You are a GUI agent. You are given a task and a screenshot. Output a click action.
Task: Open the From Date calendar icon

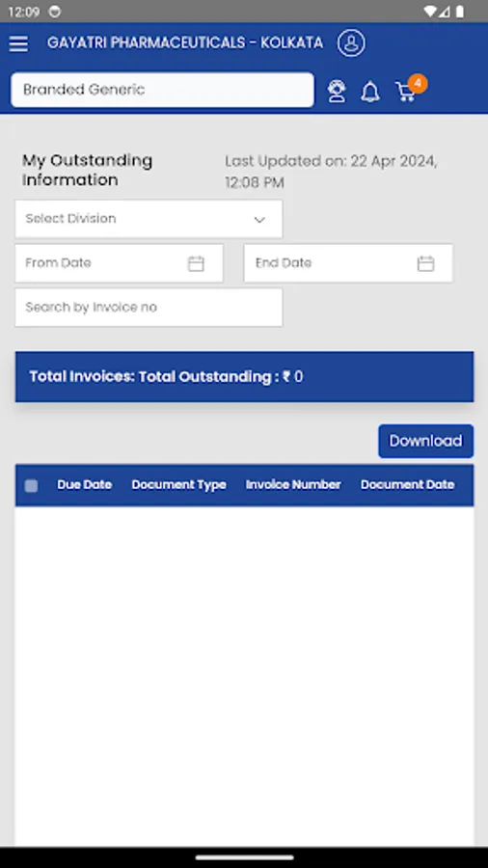coord(196,263)
